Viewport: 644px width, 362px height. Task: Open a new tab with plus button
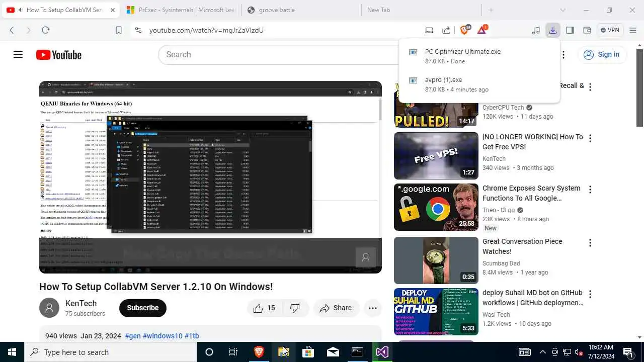[491, 10]
